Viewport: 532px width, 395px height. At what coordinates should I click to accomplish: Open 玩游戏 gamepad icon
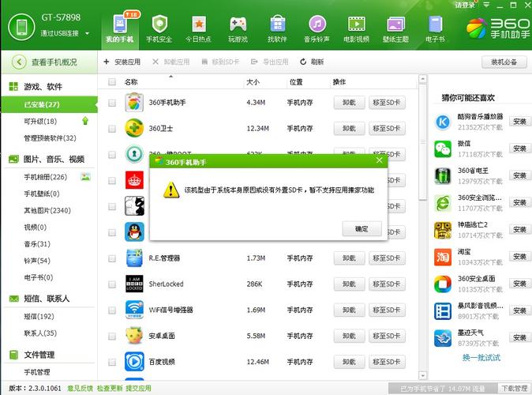click(238, 24)
